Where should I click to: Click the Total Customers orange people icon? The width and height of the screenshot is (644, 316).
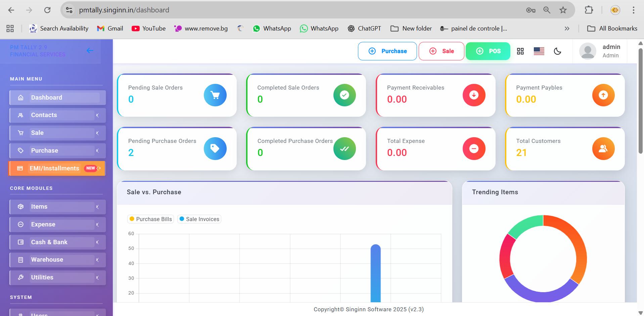tap(603, 149)
